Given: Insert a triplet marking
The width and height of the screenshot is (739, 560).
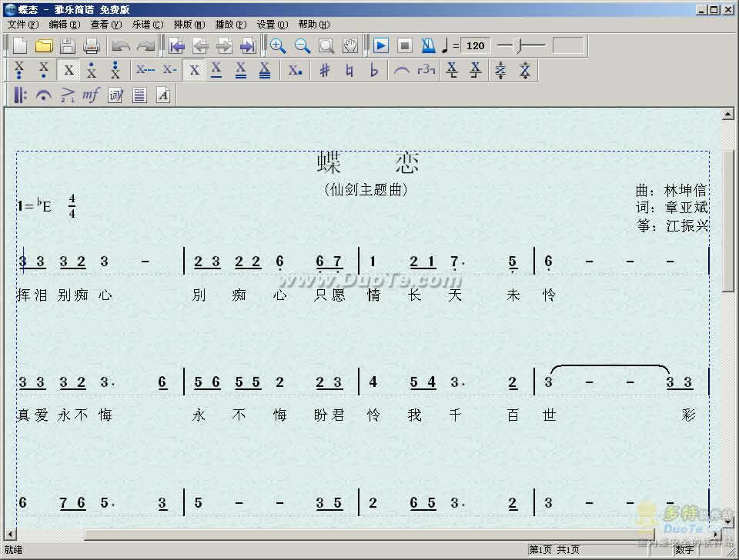Looking at the screenshot, I should pos(426,70).
